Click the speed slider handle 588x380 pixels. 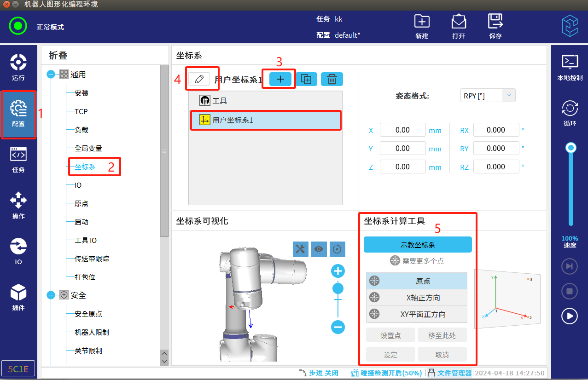coord(571,148)
